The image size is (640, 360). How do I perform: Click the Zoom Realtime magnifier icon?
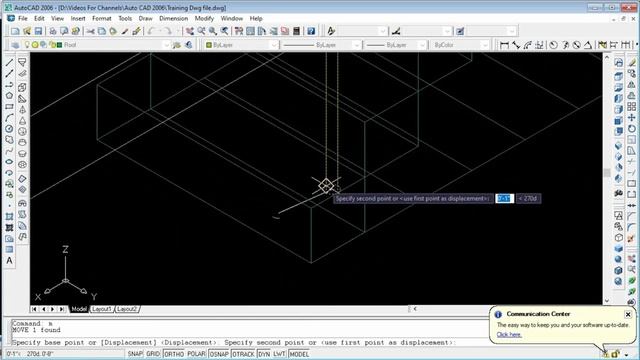tap(201, 31)
